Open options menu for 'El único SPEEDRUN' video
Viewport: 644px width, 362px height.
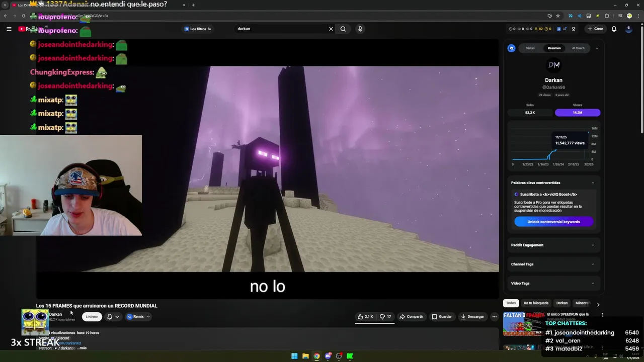point(602,315)
